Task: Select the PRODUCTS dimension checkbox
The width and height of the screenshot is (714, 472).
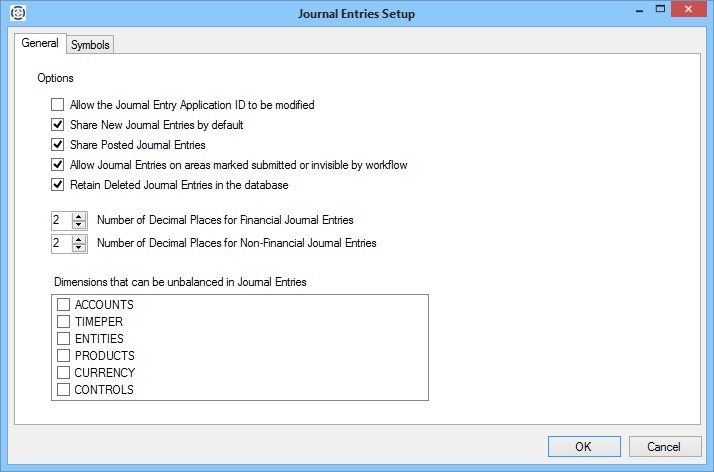Action: pyautogui.click(x=64, y=356)
